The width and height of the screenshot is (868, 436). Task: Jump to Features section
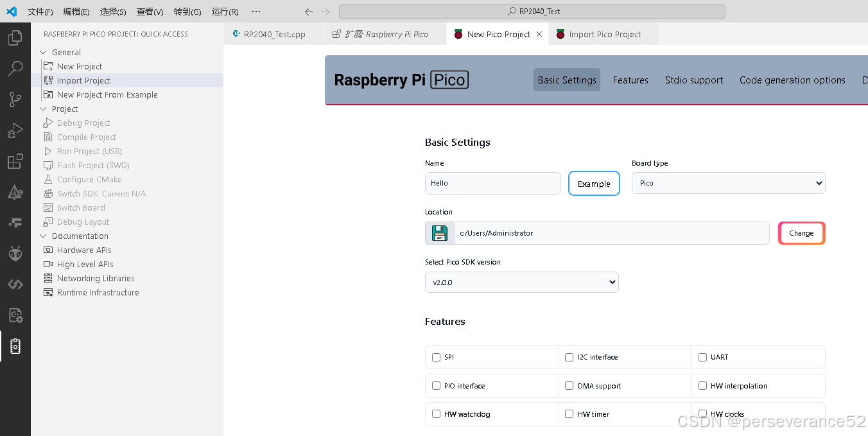click(630, 80)
